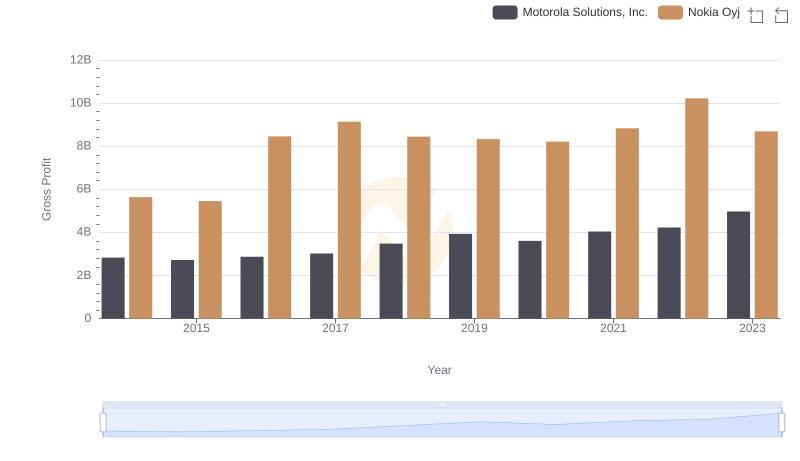Click the Nokia tan legend swatch
Image resolution: width=800 pixels, height=461 pixels.
670,12
